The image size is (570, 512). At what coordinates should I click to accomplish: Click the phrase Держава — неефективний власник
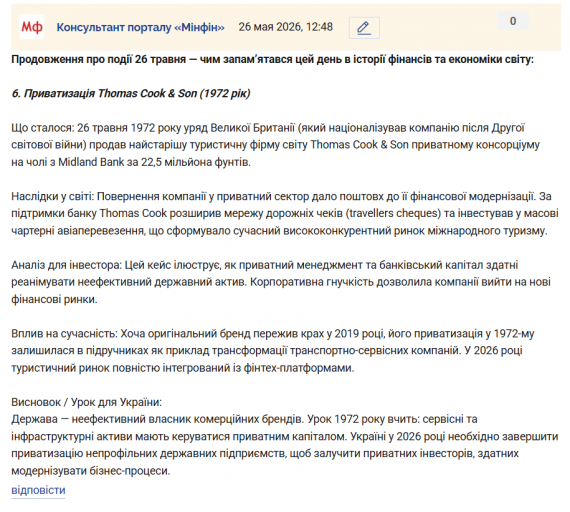click(x=101, y=419)
